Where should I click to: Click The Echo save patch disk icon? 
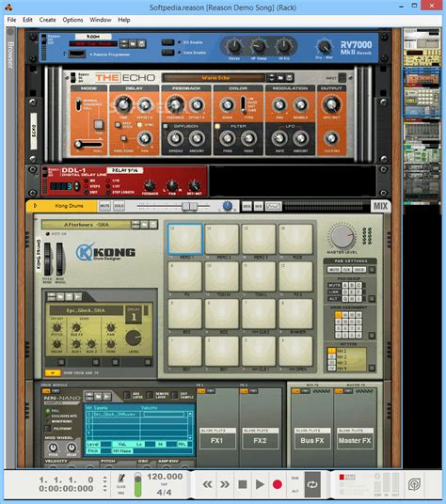click(x=290, y=78)
